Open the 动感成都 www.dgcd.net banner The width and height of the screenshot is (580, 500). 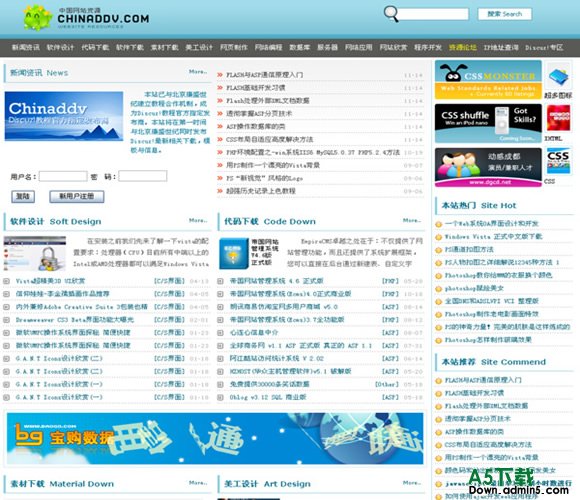tap(488, 167)
